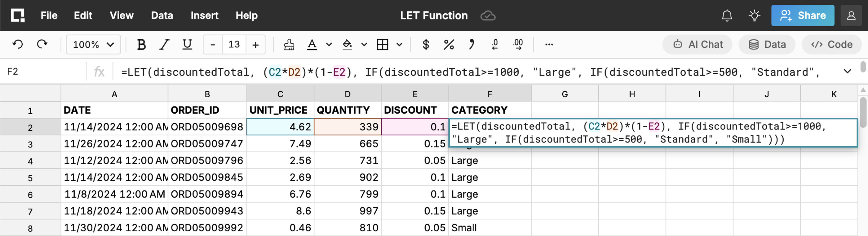The height and width of the screenshot is (236, 868).
Task: Click the vertical scrollbar thumb
Action: (863, 112)
